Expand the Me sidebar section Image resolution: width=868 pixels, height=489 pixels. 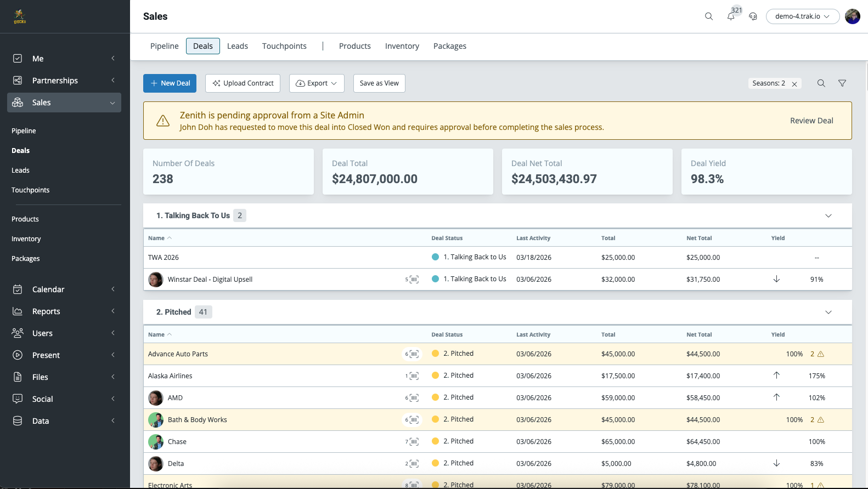(x=113, y=59)
